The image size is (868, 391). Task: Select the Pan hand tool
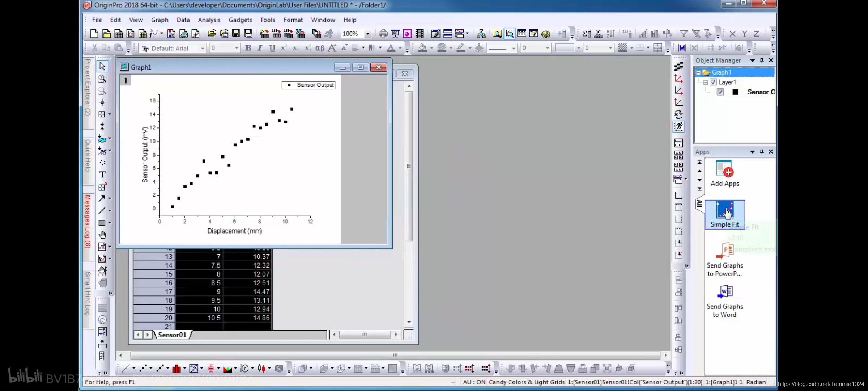pyautogui.click(x=102, y=235)
